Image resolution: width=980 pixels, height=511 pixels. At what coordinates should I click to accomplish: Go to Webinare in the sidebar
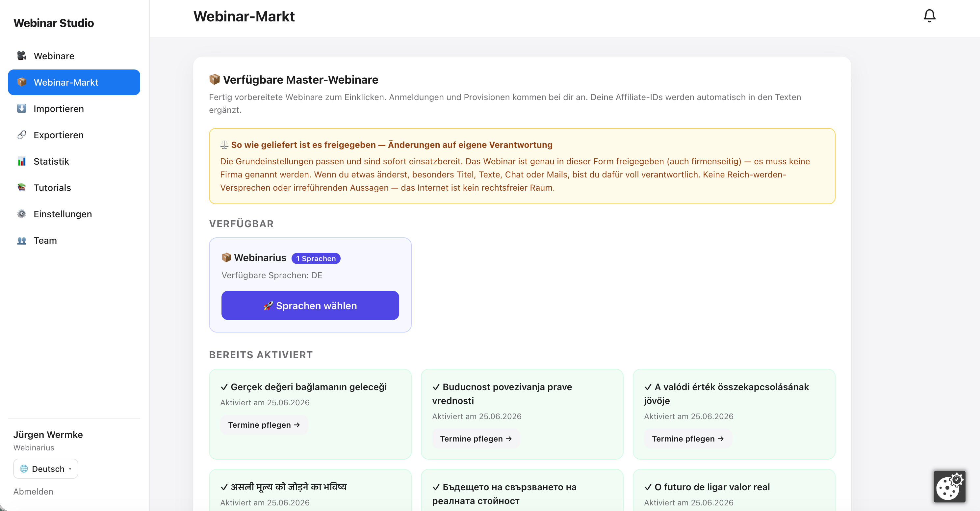[x=74, y=56]
